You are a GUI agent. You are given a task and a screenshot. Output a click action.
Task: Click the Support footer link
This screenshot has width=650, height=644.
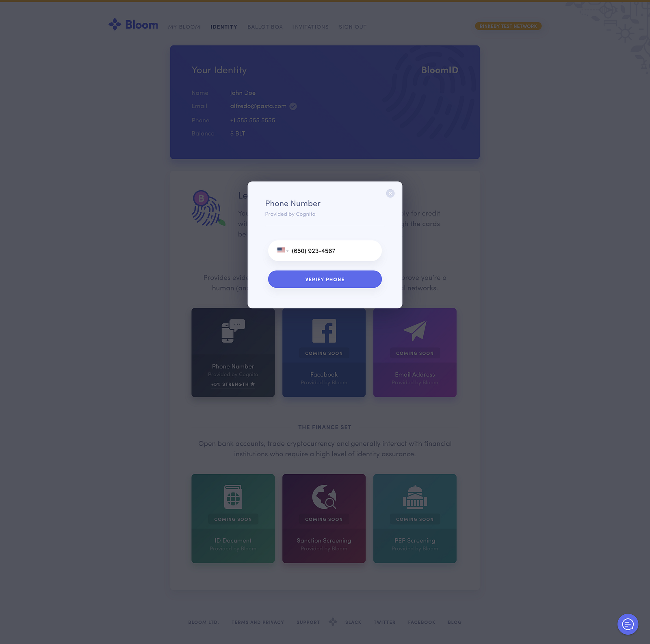[308, 622]
